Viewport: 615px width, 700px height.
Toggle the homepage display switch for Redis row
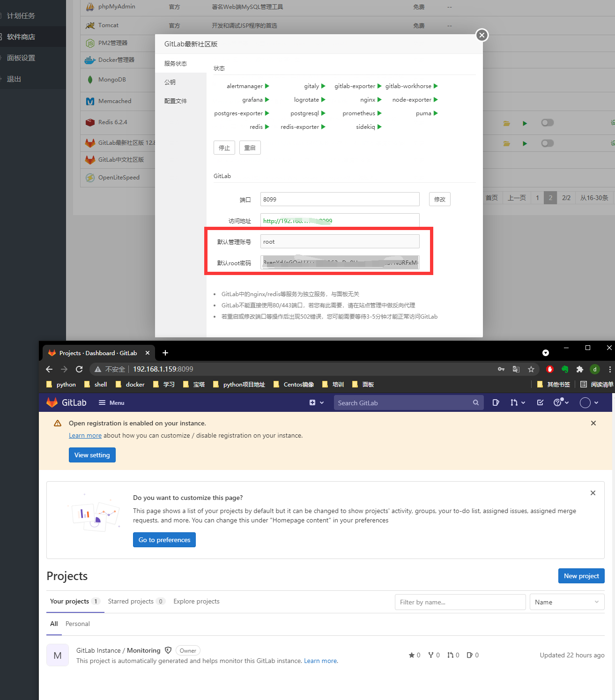coord(547,122)
